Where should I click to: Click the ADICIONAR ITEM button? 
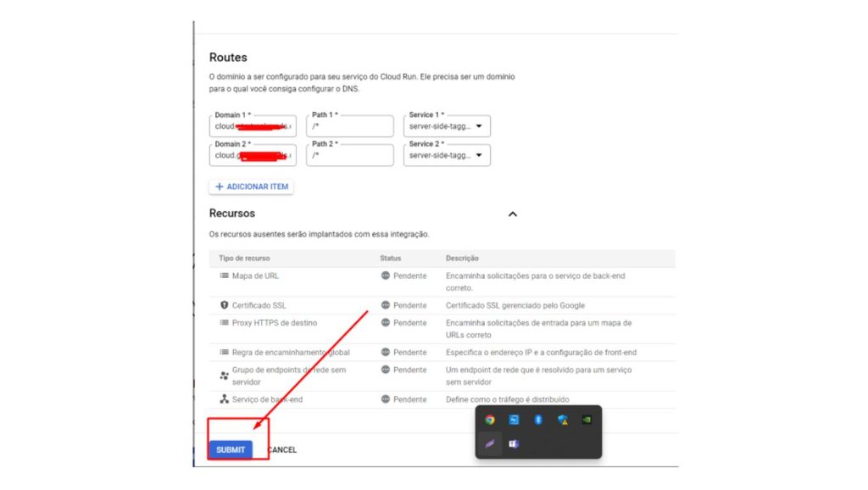pyautogui.click(x=251, y=187)
